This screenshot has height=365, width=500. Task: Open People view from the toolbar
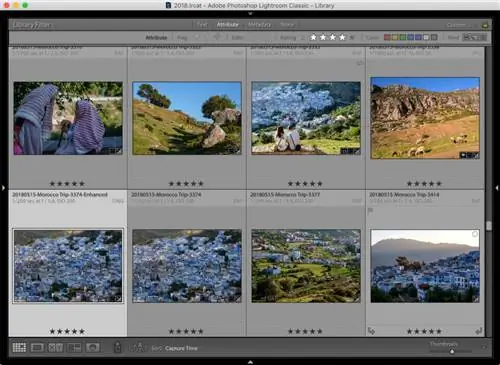click(x=93, y=348)
